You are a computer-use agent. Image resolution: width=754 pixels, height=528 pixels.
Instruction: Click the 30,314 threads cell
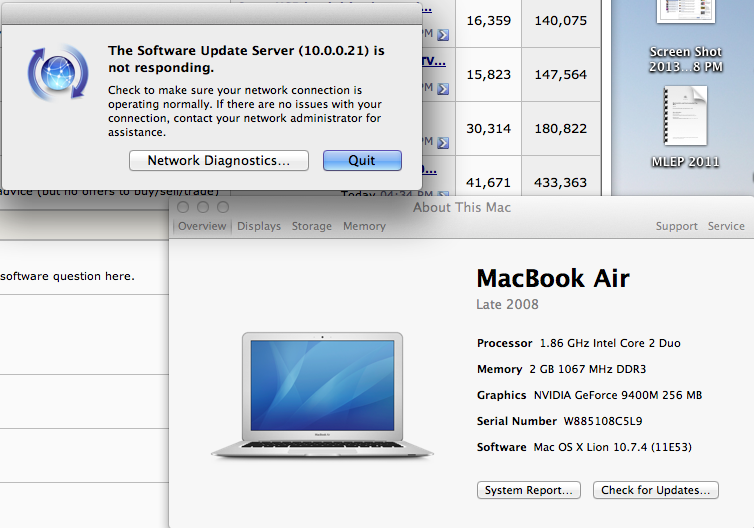tap(489, 128)
